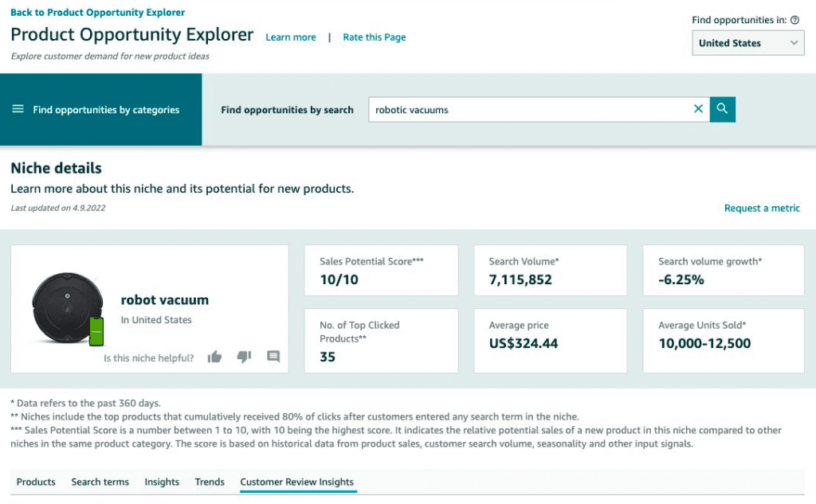Expand Find opportunities by categories menu
The width and height of the screenshot is (816, 504).
click(x=106, y=110)
